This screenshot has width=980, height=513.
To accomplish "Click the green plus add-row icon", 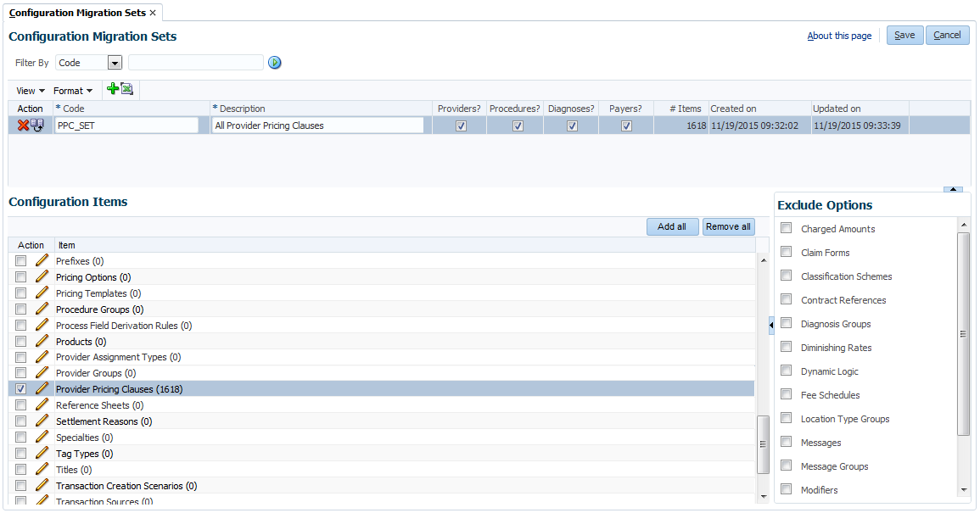I will tap(113, 89).
